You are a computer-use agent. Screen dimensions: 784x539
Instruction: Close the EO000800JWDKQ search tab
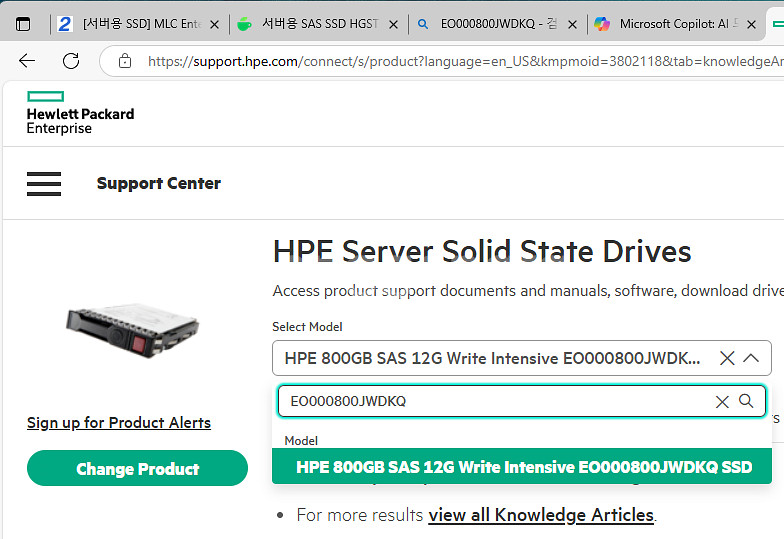(572, 24)
